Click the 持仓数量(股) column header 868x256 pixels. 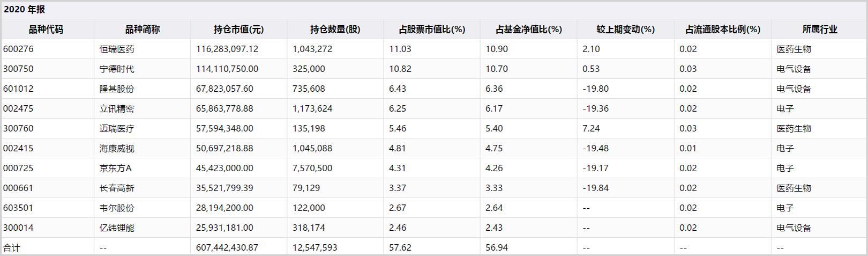tap(335, 30)
